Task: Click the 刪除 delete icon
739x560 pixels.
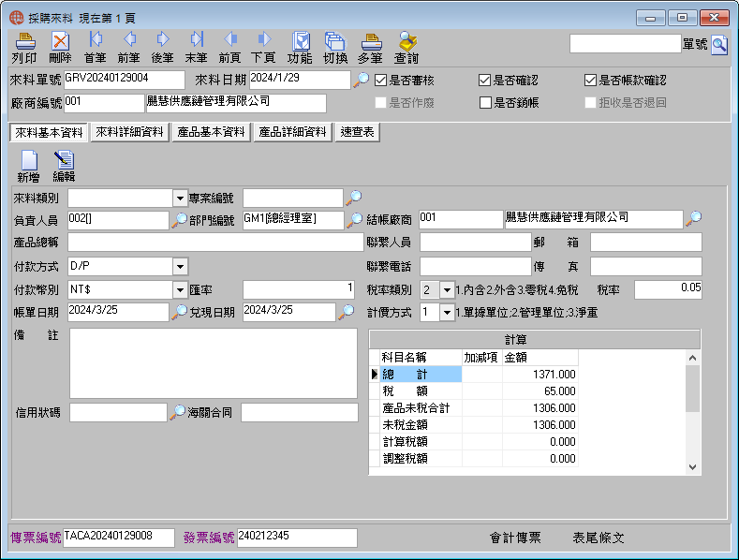Action: (60, 48)
